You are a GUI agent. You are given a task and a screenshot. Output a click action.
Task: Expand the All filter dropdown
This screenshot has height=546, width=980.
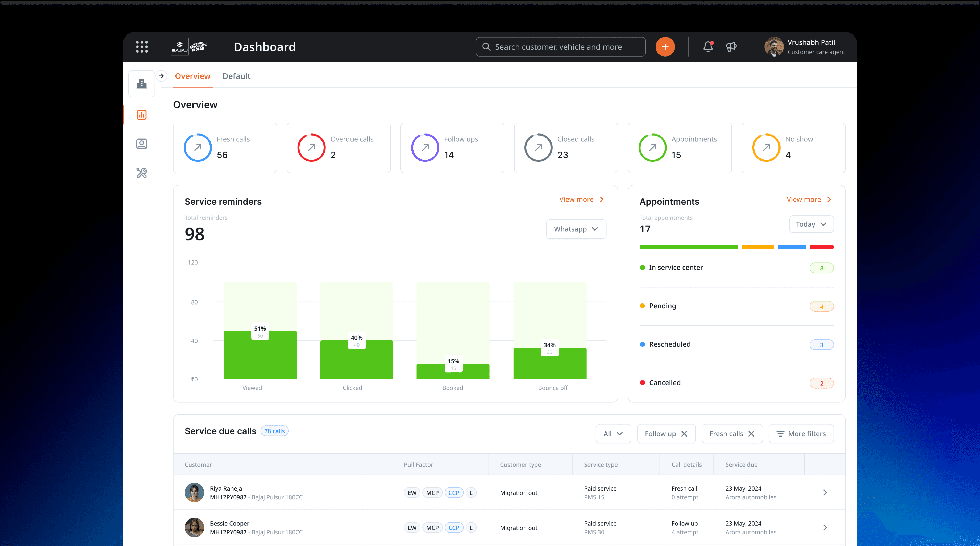613,434
